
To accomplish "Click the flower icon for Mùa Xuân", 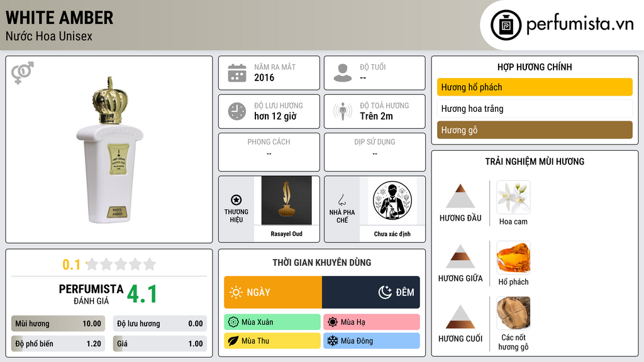I will click(x=233, y=322).
